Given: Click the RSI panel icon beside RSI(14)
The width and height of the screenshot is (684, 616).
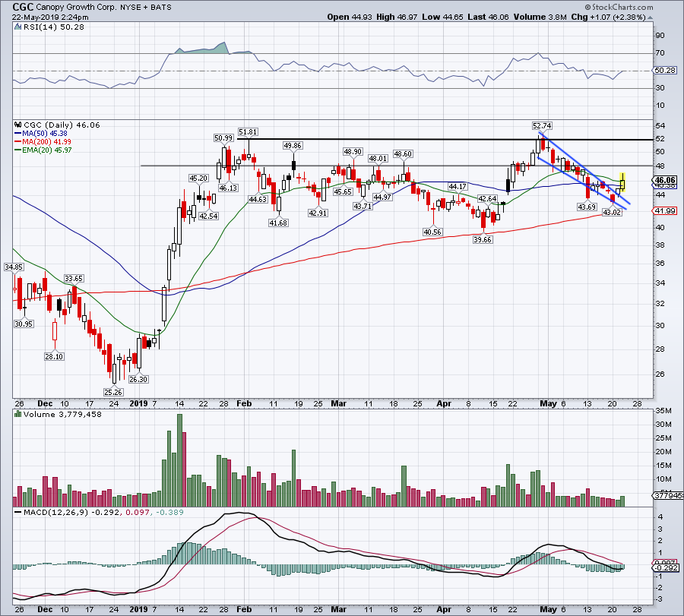Looking at the screenshot, I should 17,27.
